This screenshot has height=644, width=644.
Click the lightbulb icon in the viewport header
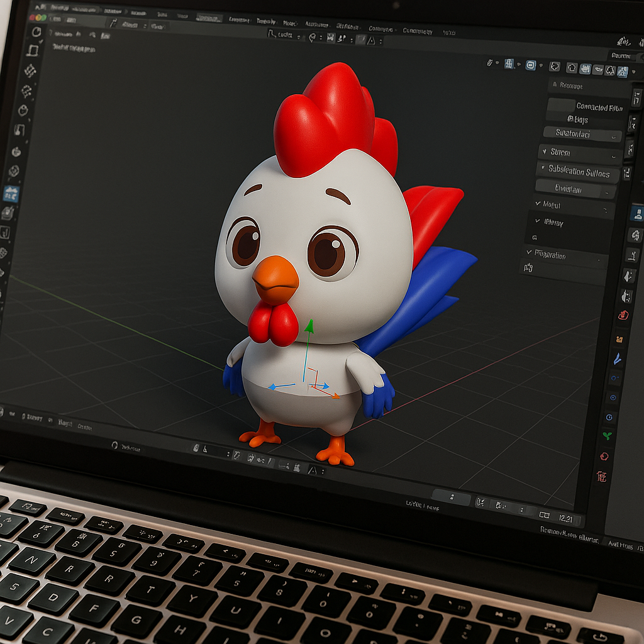pos(313,38)
